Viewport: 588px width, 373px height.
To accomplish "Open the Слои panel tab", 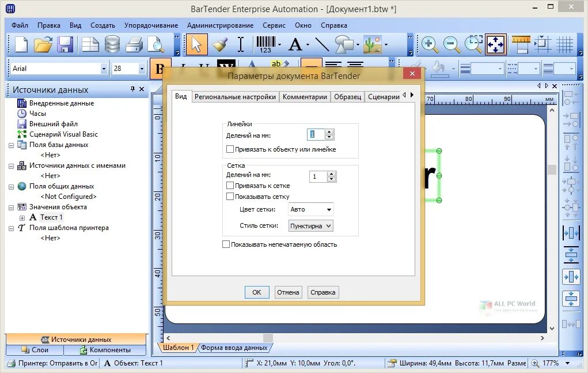I will pyautogui.click(x=35, y=350).
